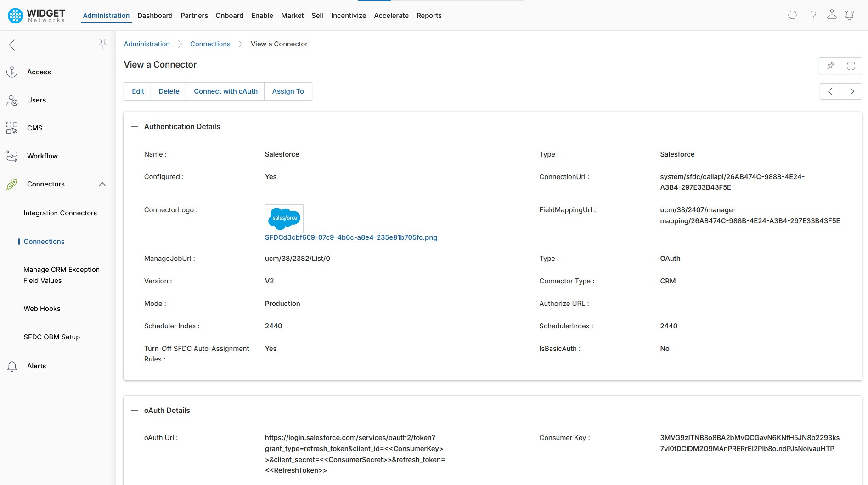868x485 pixels.
Task: Click the View a Connector page heading
Action: [160, 65]
